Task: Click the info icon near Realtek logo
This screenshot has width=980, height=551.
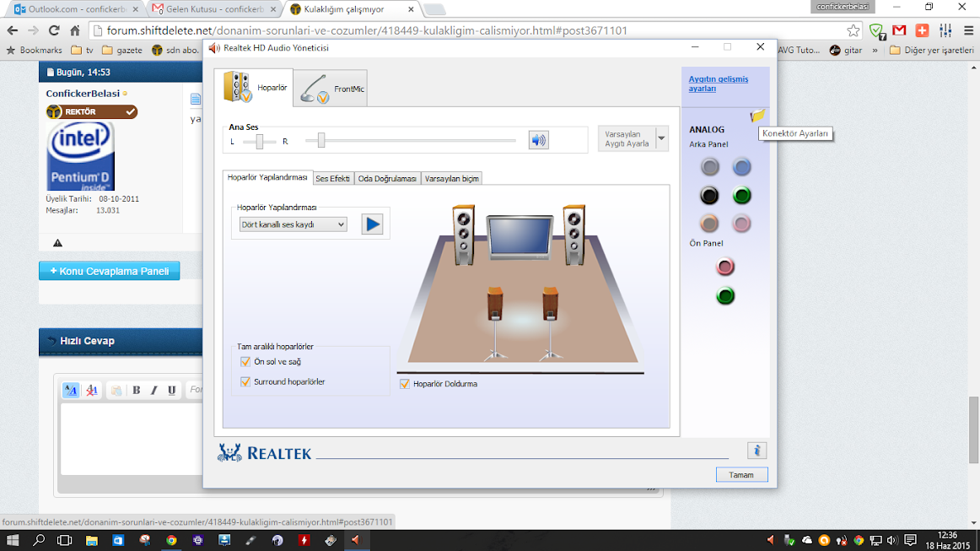Action: (x=757, y=451)
